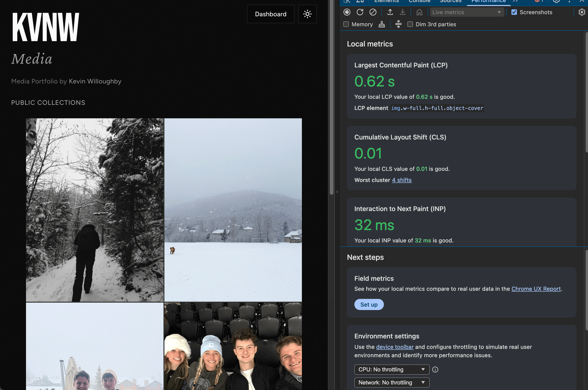Open the Network: No throttling dropdown
Viewport: 588px width, 390px height.
coord(392,382)
